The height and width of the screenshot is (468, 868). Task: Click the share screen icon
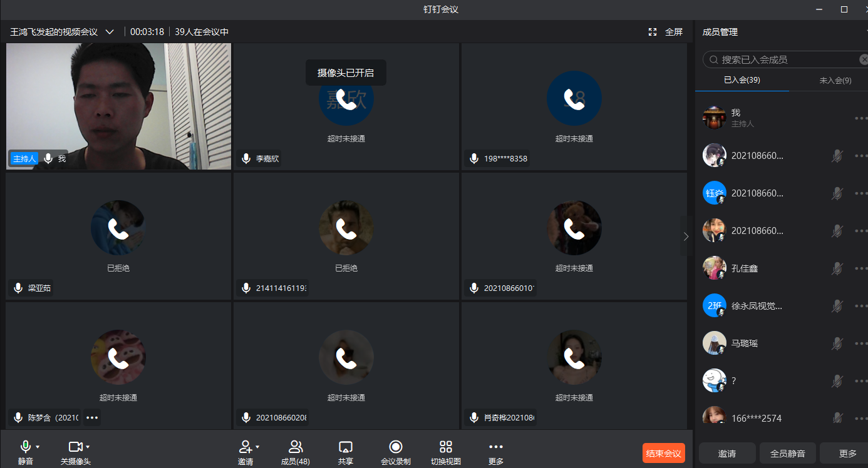tap(345, 447)
